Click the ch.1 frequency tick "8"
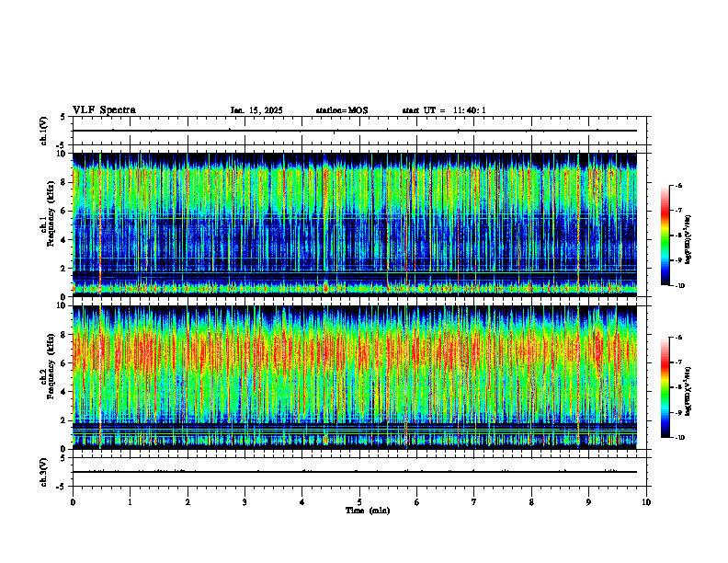The image size is (728, 563). point(63,182)
